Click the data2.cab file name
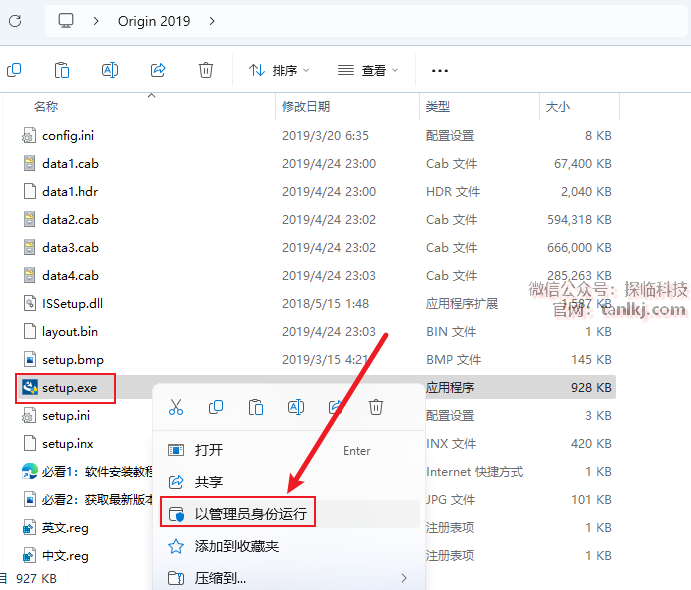 (71, 219)
